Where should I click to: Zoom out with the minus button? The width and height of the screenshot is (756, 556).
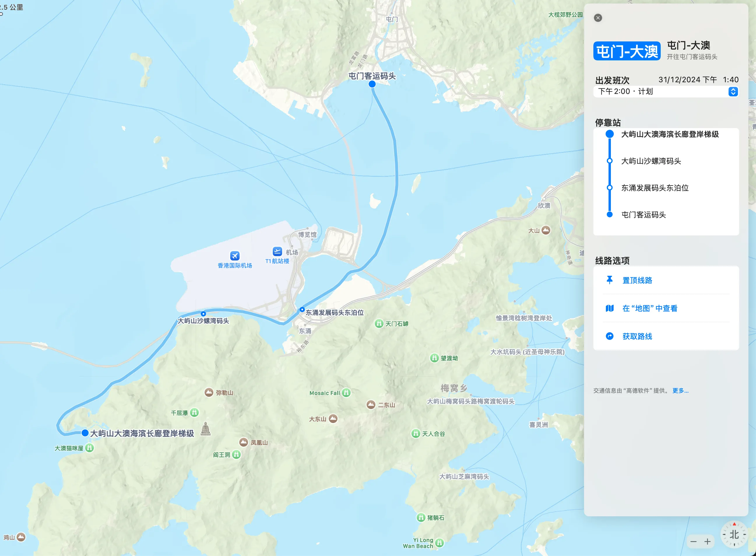point(693,541)
